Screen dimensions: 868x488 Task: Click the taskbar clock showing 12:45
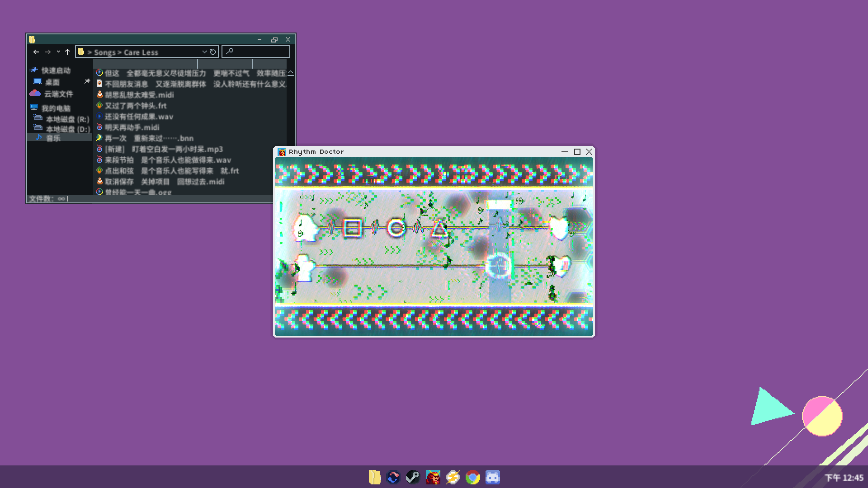(844, 478)
